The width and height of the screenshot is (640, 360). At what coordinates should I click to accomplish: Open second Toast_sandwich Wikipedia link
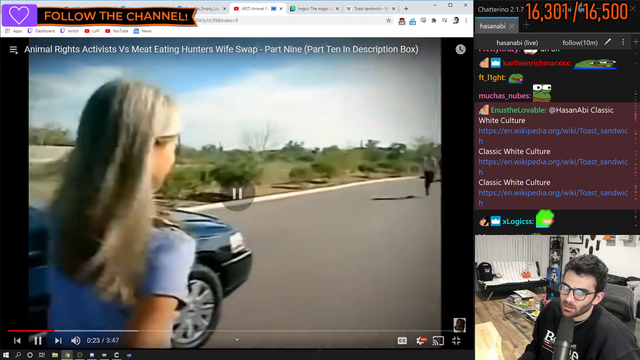click(553, 167)
